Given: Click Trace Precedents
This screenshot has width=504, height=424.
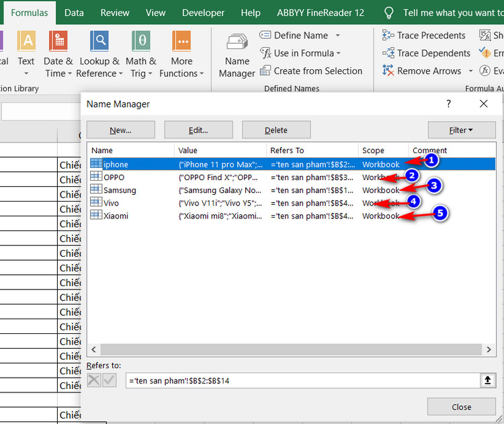Looking at the screenshot, I should [423, 35].
